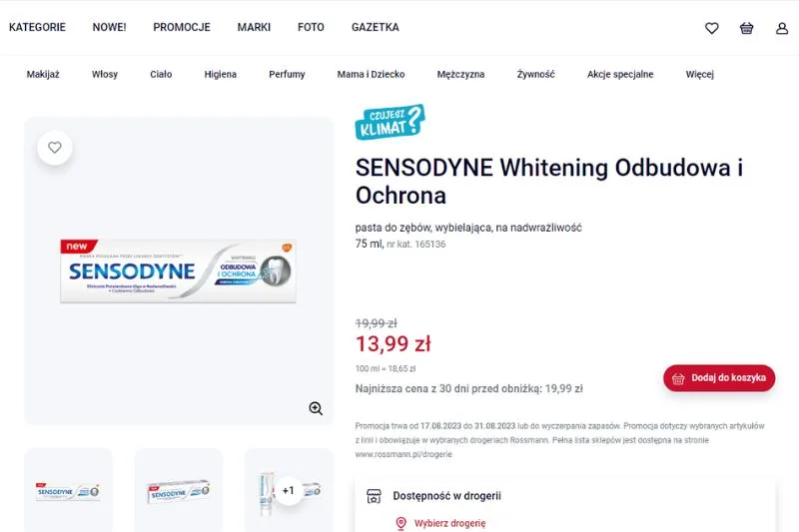Show more images with +1 thumbnail
799x532 pixels.
(289, 490)
